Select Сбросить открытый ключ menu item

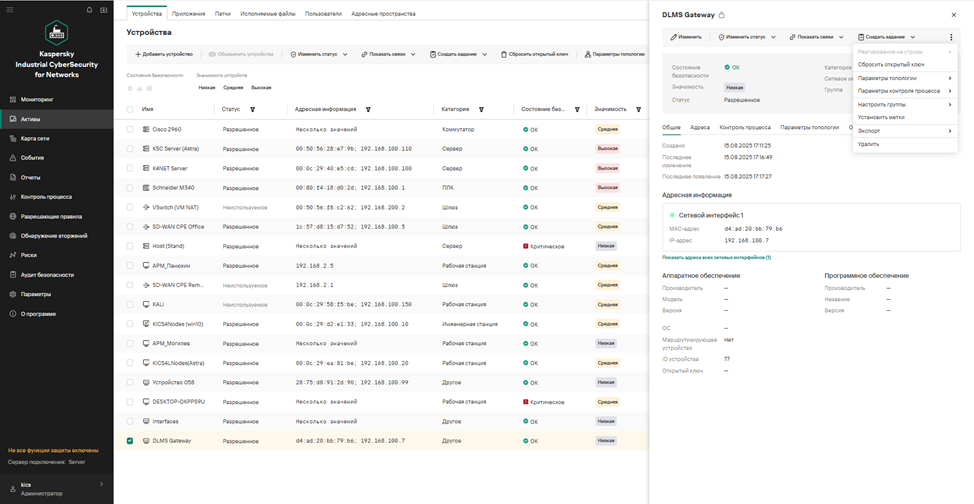coord(904,64)
